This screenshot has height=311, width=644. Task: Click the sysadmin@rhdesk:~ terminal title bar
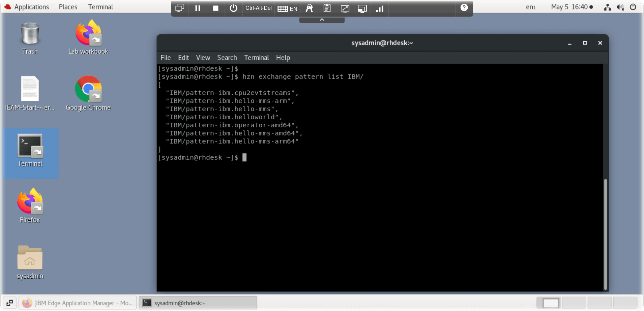click(x=382, y=43)
